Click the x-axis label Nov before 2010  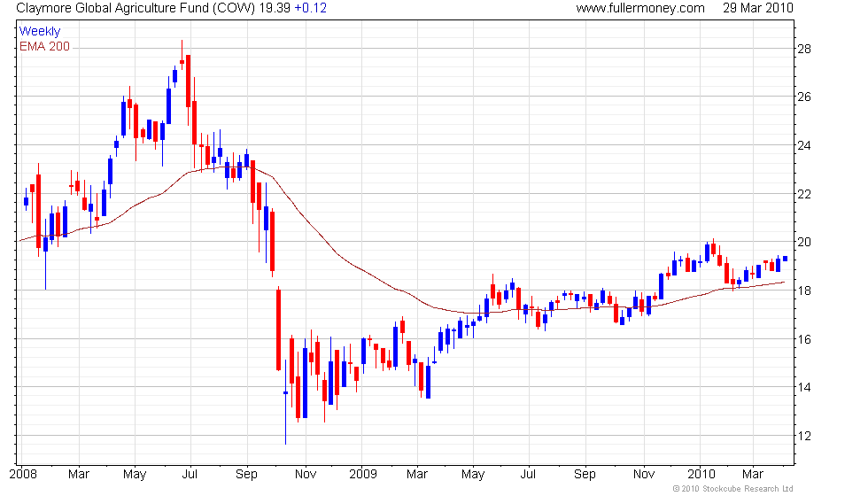643,475
